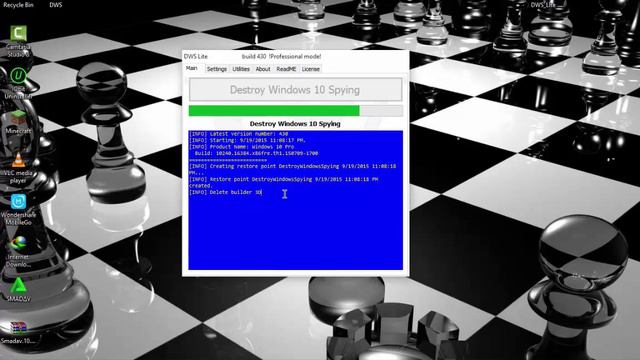Open the Utilities tab
The height and width of the screenshot is (360, 640).
click(241, 69)
